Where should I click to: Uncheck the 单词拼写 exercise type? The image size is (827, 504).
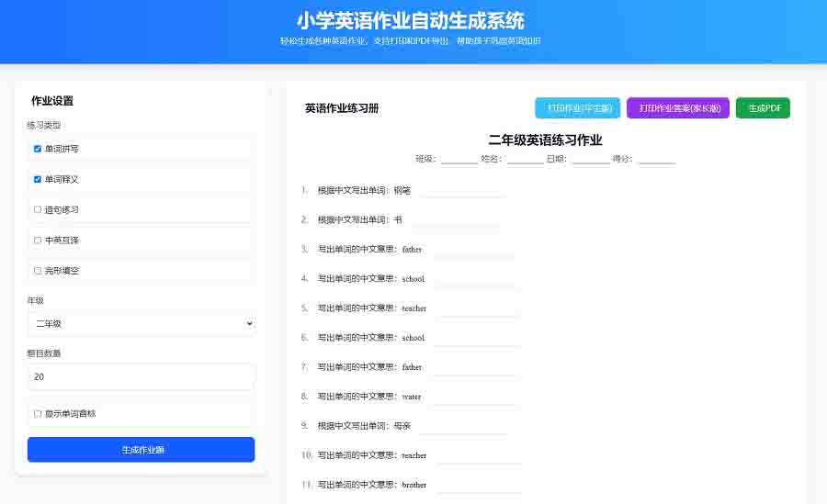click(x=38, y=149)
